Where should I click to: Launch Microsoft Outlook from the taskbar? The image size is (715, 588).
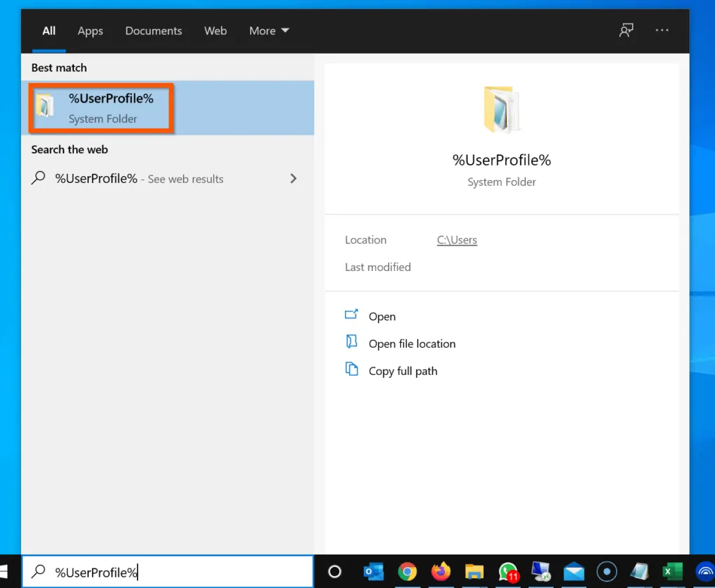point(373,571)
